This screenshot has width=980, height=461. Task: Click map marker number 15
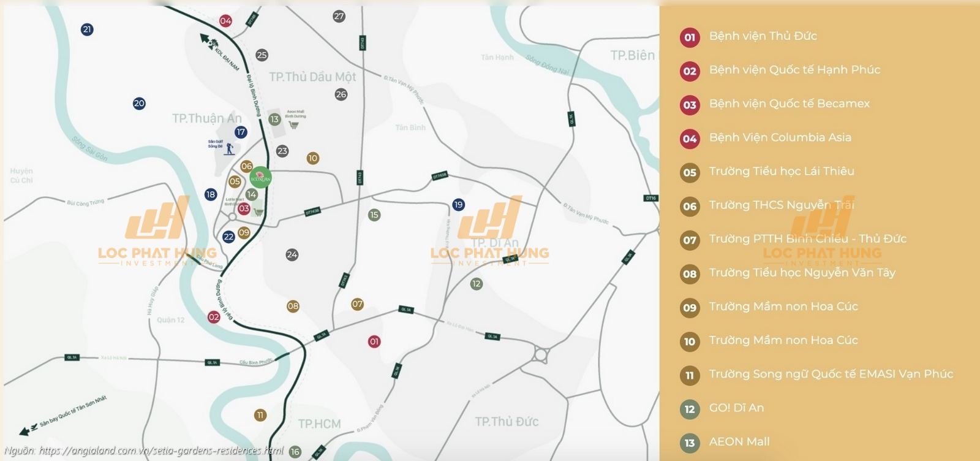[x=374, y=215]
